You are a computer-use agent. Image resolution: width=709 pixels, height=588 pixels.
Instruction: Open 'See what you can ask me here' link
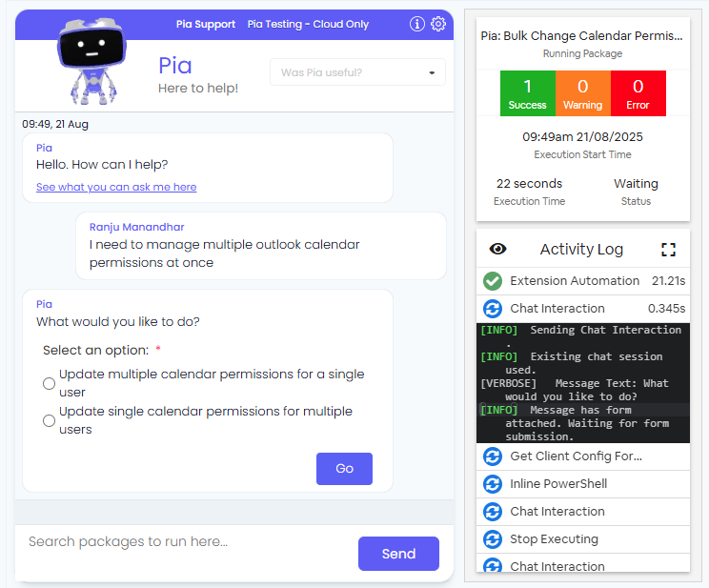coord(116,187)
